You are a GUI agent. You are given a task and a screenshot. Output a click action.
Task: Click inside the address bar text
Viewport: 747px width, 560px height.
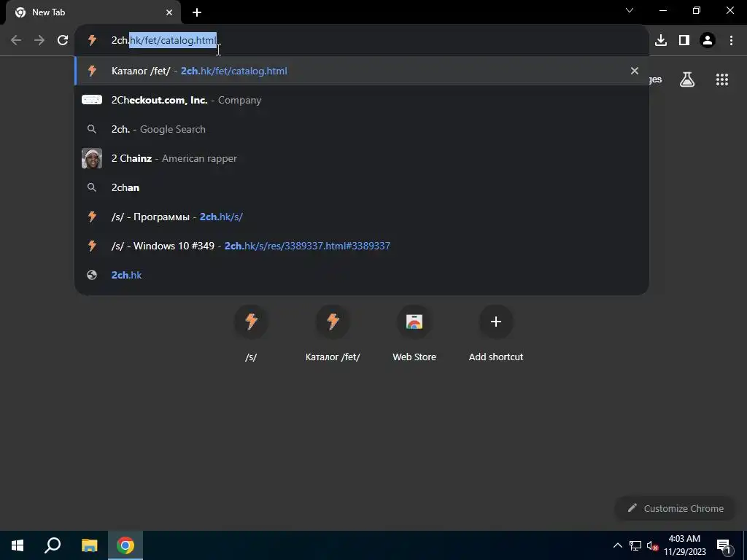pyautogui.click(x=164, y=41)
